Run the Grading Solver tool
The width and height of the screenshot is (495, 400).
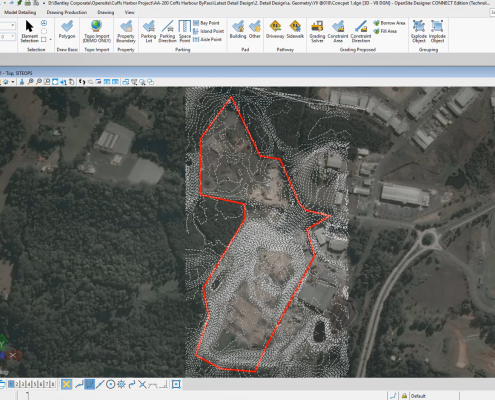point(317,31)
